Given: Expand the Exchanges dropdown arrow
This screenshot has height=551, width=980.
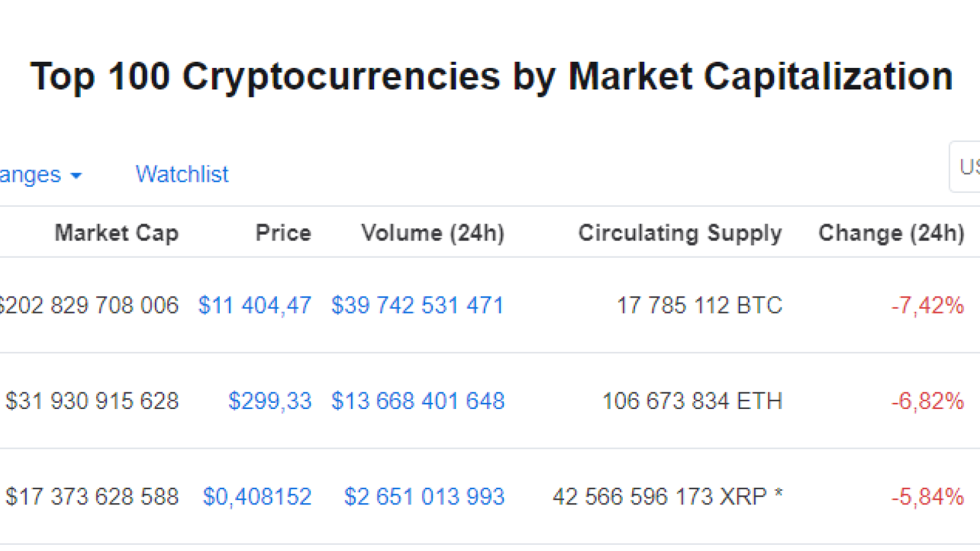Looking at the screenshot, I should tap(76, 176).
